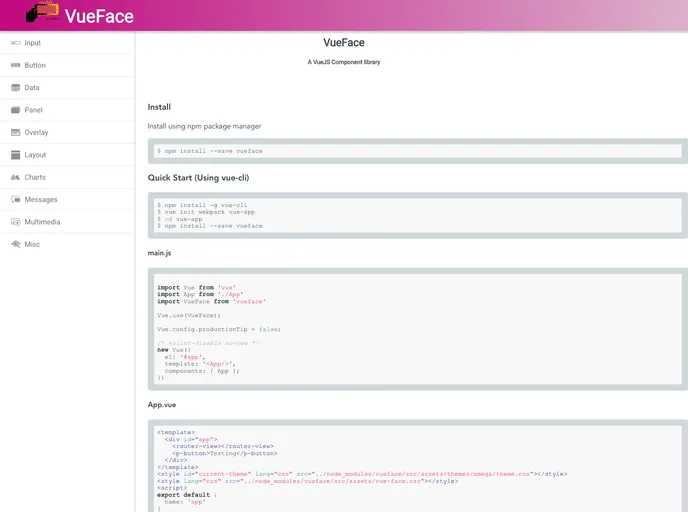Screen dimensions: 688x512
Task: Click 'Vue.use(VueFace);' code line
Action: point(189,315)
